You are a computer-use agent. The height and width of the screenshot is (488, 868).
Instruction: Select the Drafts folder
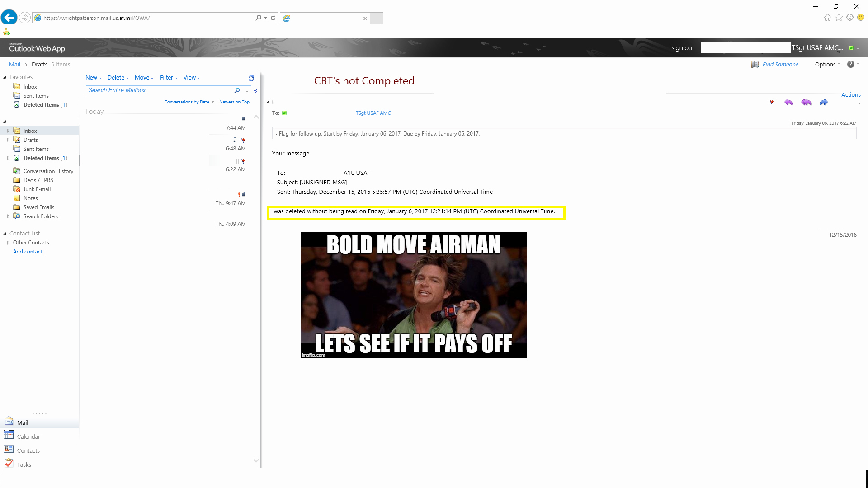pos(30,140)
